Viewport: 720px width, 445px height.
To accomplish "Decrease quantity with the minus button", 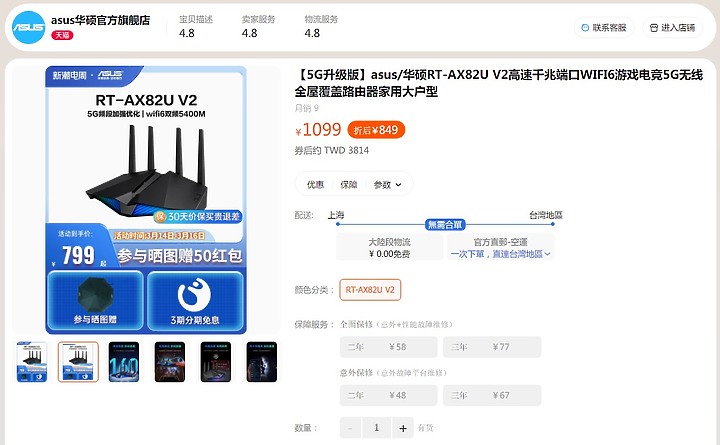I will point(350,428).
